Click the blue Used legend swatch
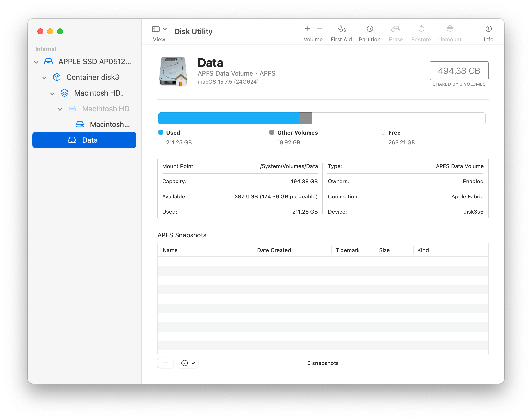This screenshot has width=532, height=420. click(x=161, y=132)
